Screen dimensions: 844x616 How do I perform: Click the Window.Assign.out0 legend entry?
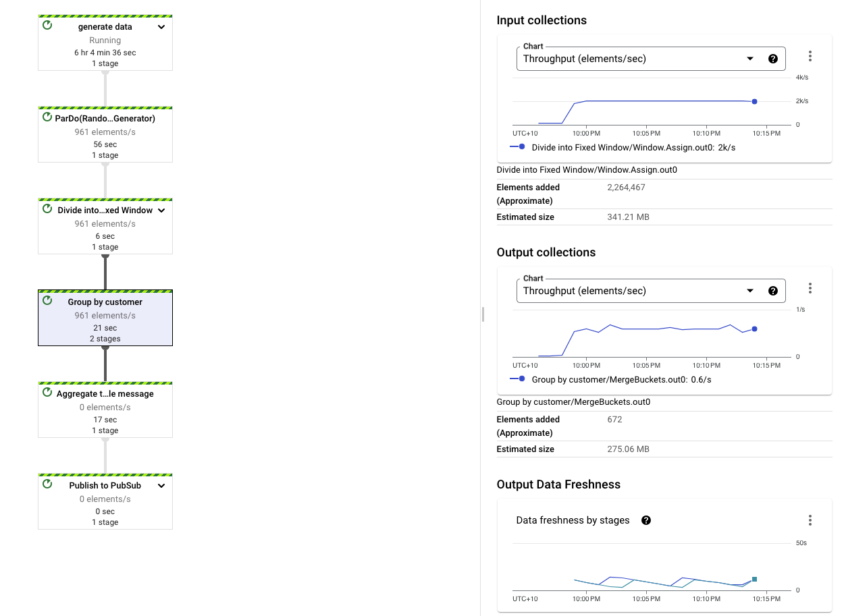tap(621, 147)
